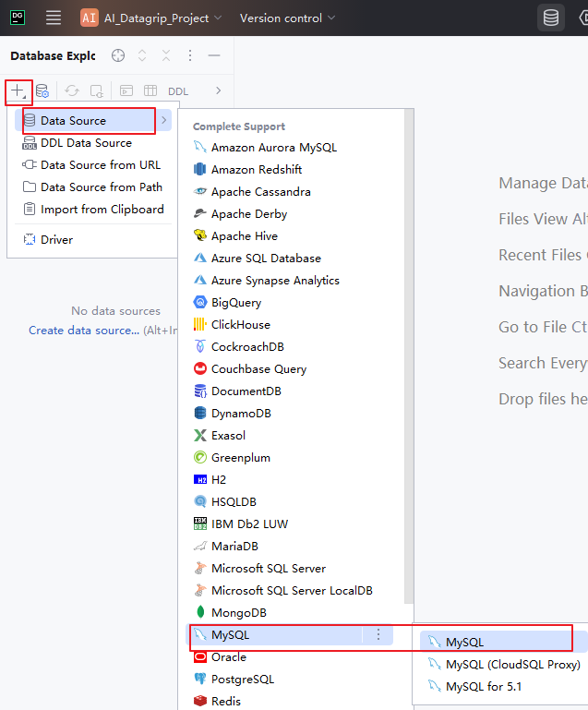Select HSQLDB

pyautogui.click(x=290, y=502)
